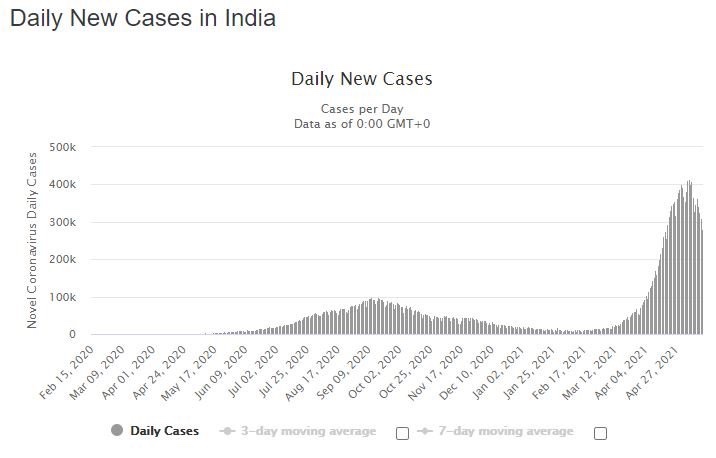
Task: Enable the 7-day moving average checkbox
Action: 600,433
